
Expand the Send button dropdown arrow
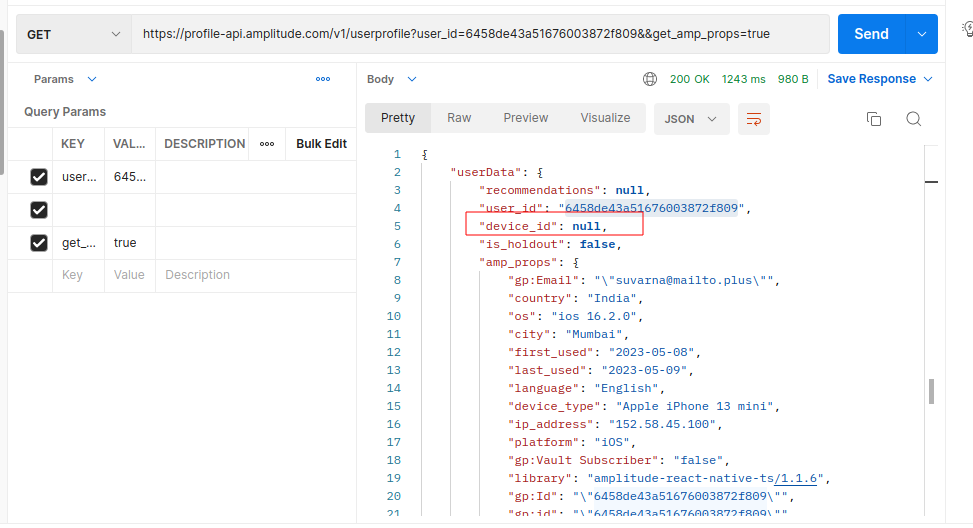(x=921, y=34)
